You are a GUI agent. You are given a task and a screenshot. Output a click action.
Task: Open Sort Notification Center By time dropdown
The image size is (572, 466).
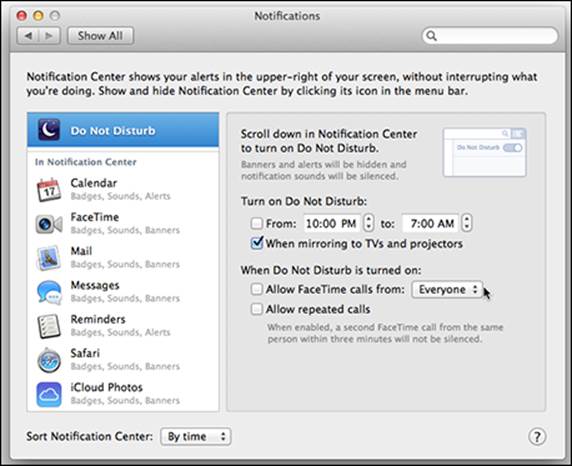click(x=196, y=436)
